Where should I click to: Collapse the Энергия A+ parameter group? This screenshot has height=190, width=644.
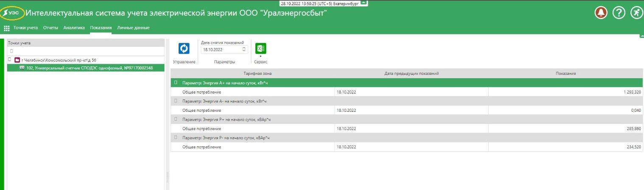pos(176,83)
